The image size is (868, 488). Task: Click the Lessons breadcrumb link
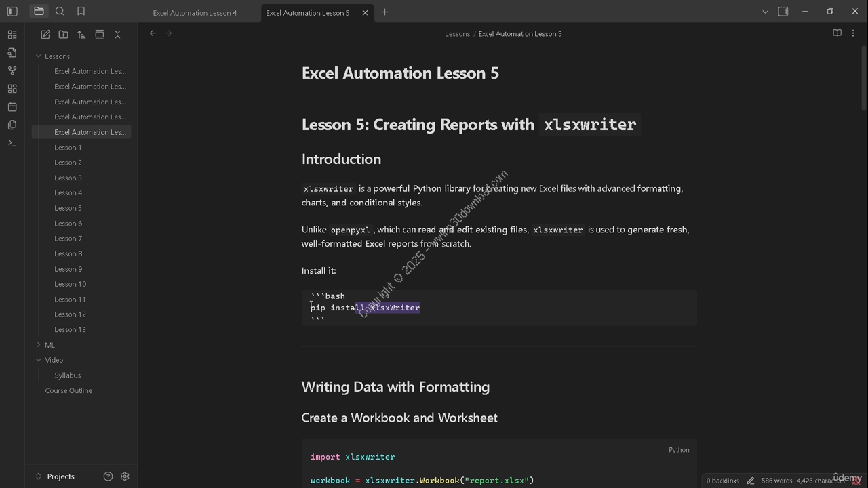tap(457, 34)
